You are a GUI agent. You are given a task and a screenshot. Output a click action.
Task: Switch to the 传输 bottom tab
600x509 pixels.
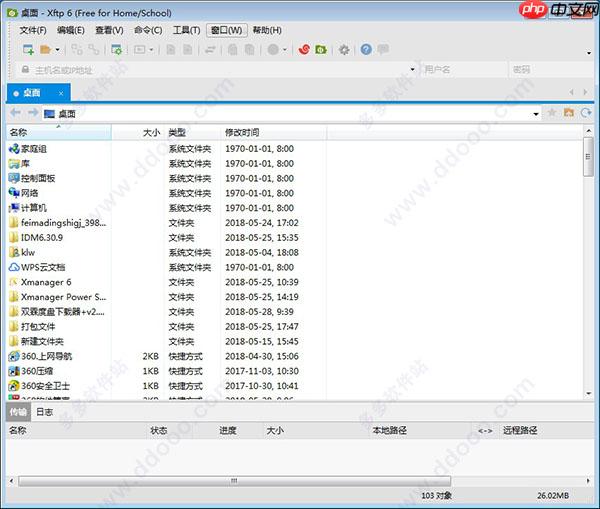(18, 412)
